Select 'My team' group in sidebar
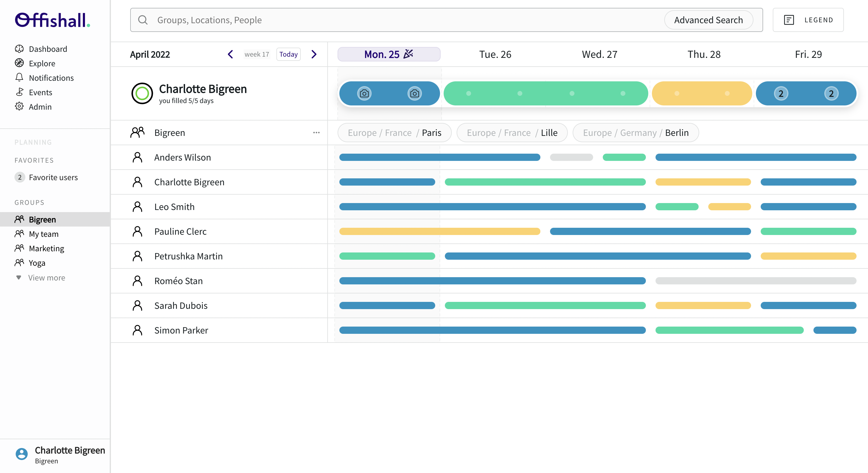The image size is (868, 473). [42, 234]
